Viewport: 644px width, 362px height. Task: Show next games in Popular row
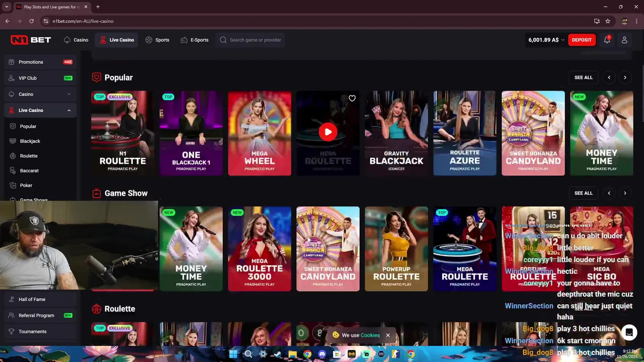pyautogui.click(x=625, y=77)
